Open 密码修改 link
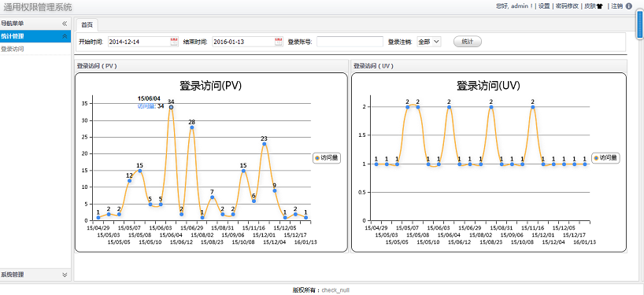Image resolution: width=644 pixels, height=295 pixels. click(x=567, y=6)
